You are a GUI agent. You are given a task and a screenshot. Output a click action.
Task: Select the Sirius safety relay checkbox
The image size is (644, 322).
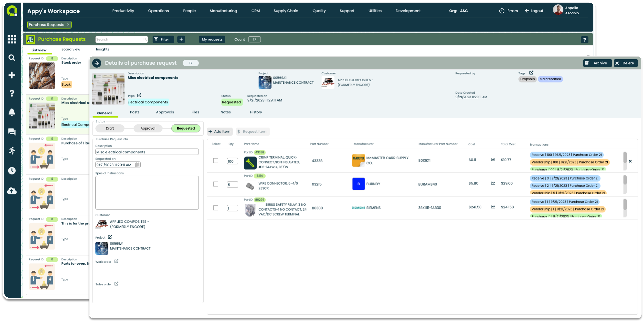[216, 208]
